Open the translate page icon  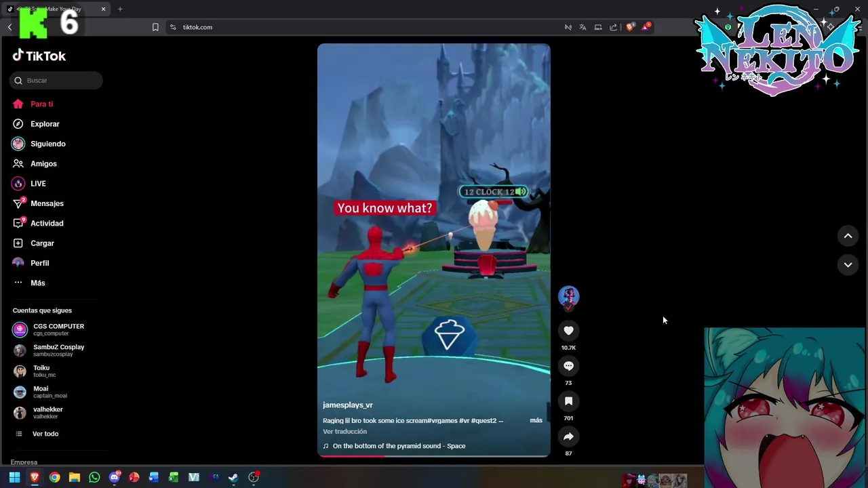point(583,27)
